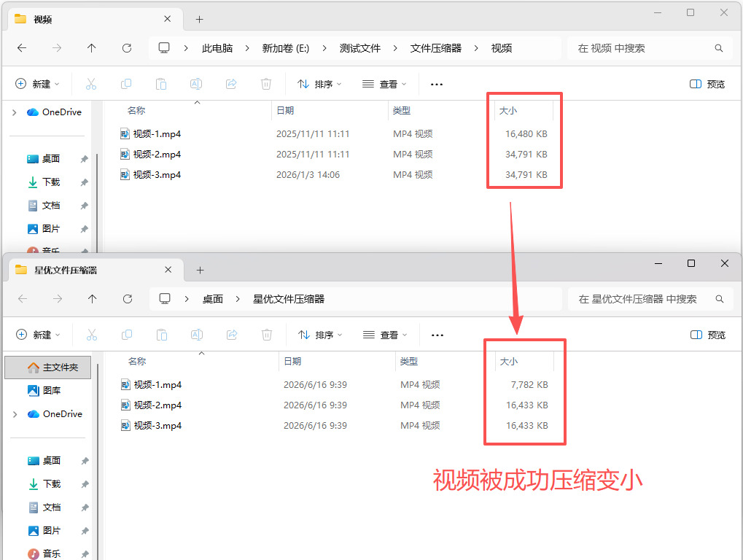Click 文件压缩器 breadcrumb in 视频 window
The image size is (743, 560).
pyautogui.click(x=436, y=48)
